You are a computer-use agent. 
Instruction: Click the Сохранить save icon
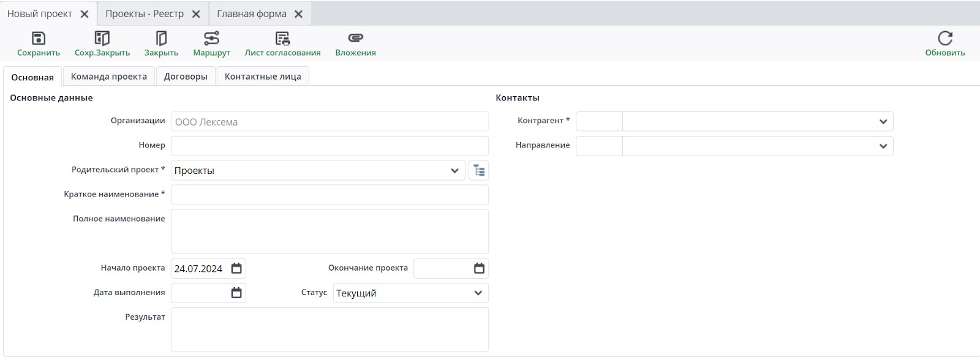[39, 39]
